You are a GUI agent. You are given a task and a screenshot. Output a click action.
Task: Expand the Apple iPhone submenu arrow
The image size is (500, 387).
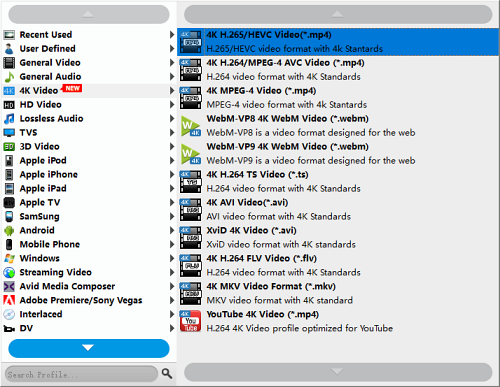(172, 175)
